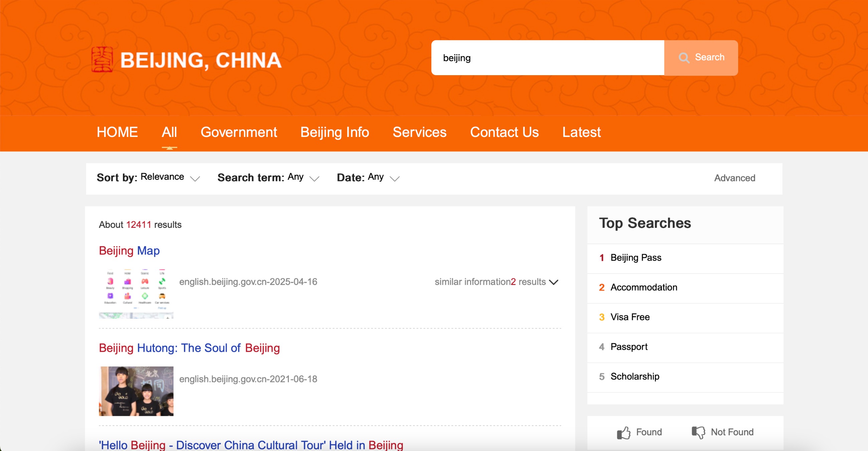This screenshot has width=868, height=451.
Task: Click the HOME navigation item
Action: click(x=117, y=132)
